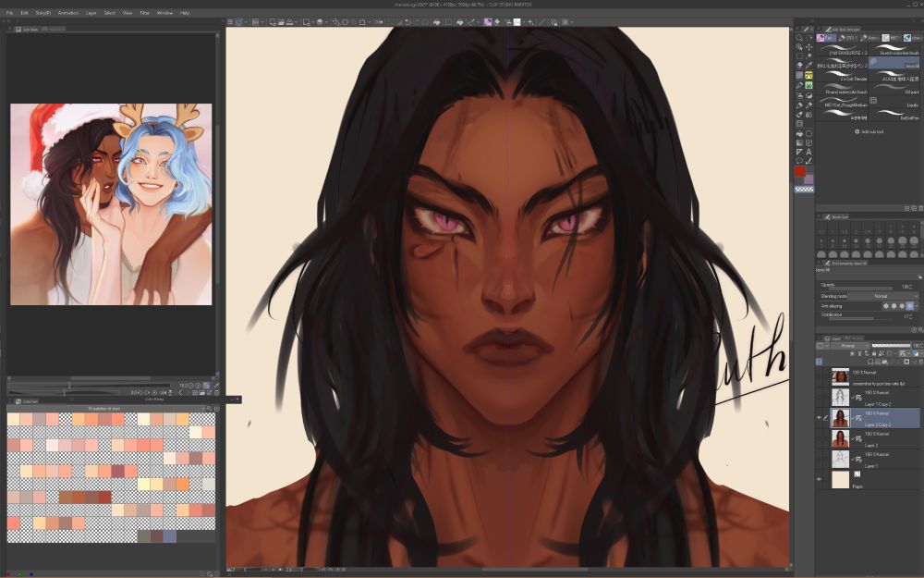This screenshot has height=578, width=924.
Task: Click the red main color swatch
Action: click(800, 172)
